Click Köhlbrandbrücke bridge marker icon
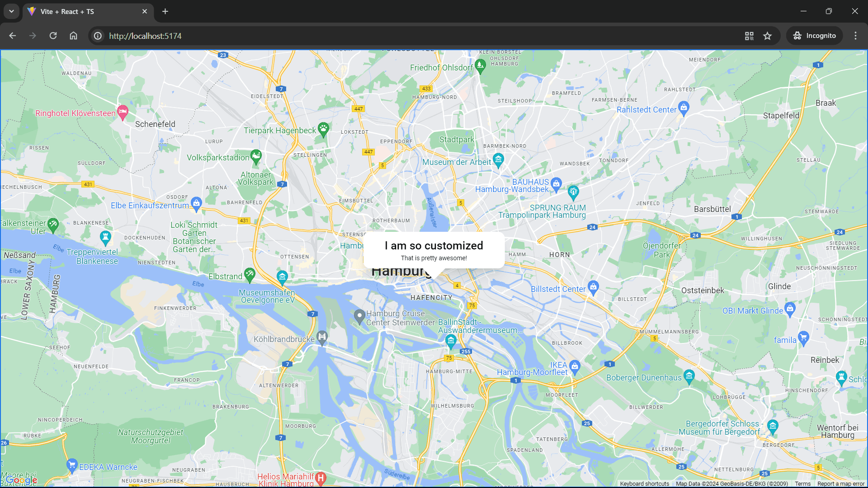The height and width of the screenshot is (488, 868). (x=322, y=337)
